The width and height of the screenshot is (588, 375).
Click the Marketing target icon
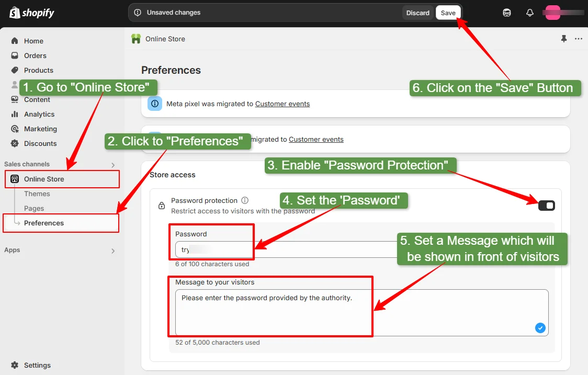point(15,129)
